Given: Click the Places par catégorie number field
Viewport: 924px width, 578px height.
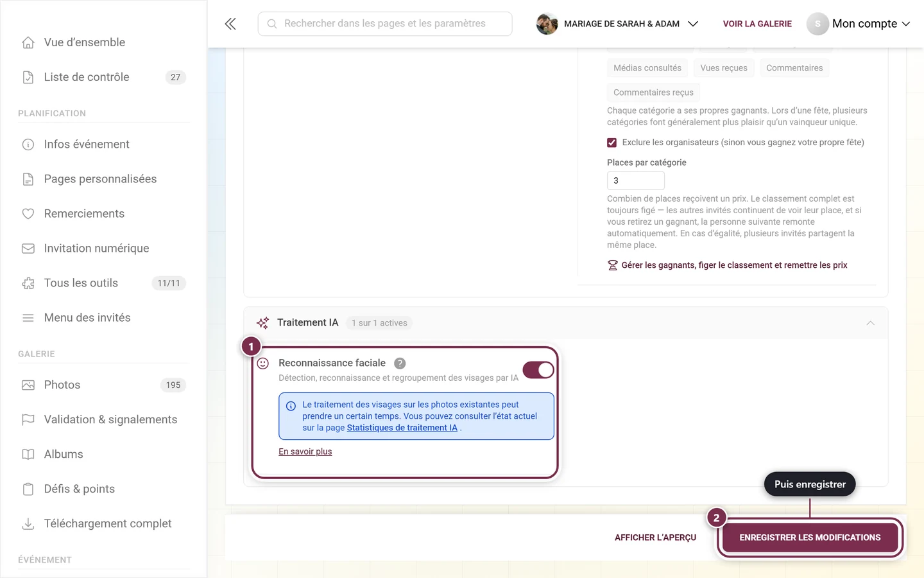Looking at the screenshot, I should pos(636,180).
